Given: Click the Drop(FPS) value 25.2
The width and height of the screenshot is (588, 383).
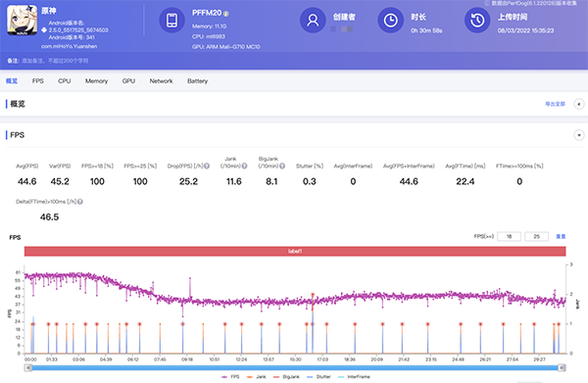Looking at the screenshot, I should [x=188, y=182].
